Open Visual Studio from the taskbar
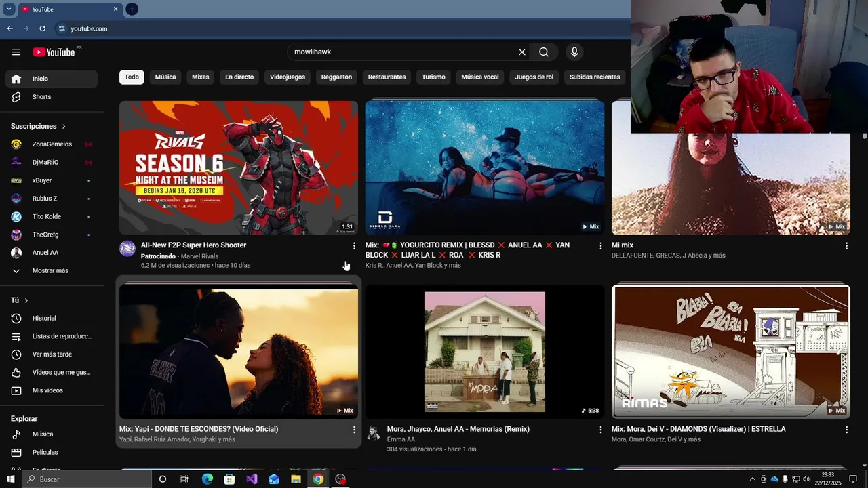Image resolution: width=868 pixels, height=488 pixels. [x=252, y=479]
